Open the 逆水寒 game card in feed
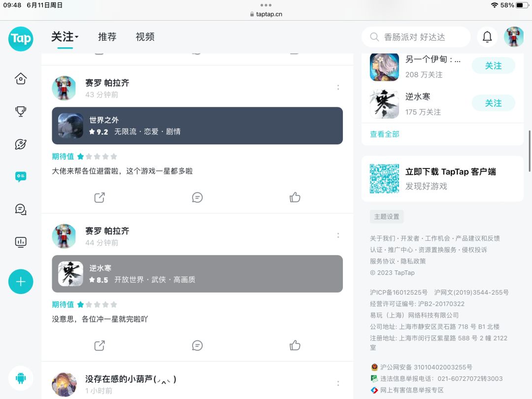The height and width of the screenshot is (399, 532). (x=197, y=274)
